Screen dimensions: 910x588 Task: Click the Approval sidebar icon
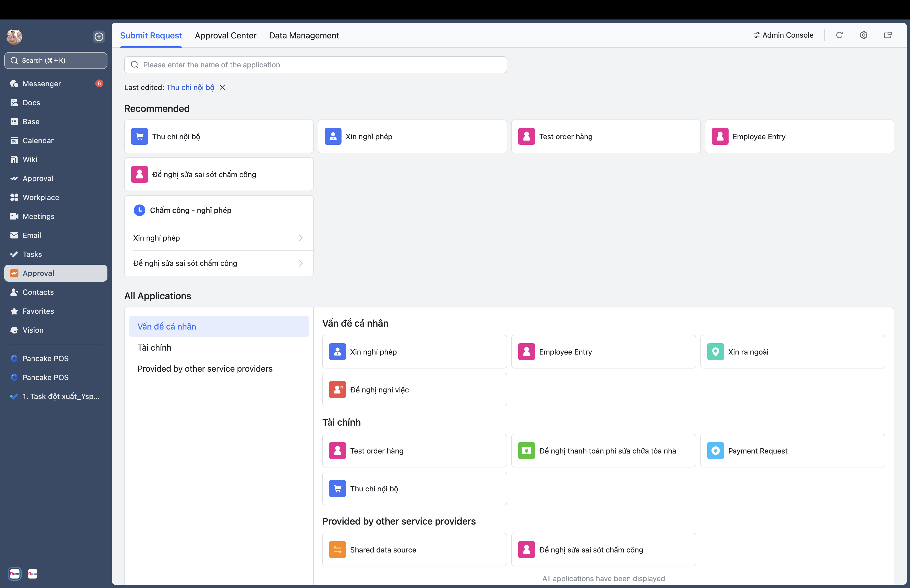14,272
